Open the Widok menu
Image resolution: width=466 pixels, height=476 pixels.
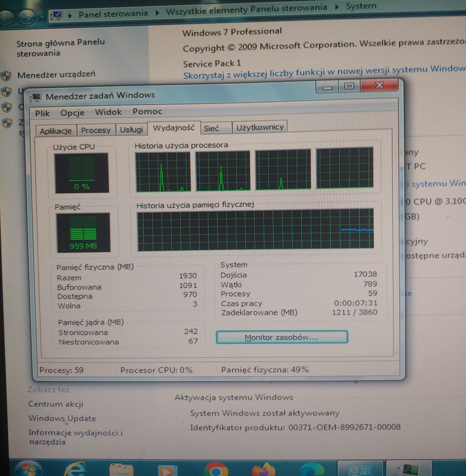tap(108, 112)
